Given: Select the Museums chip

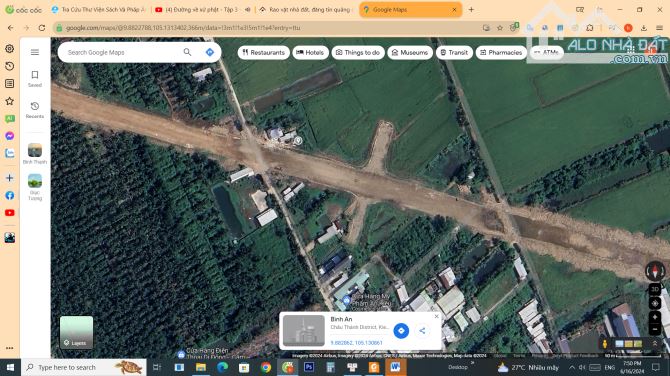Looking at the screenshot, I should coord(410,53).
